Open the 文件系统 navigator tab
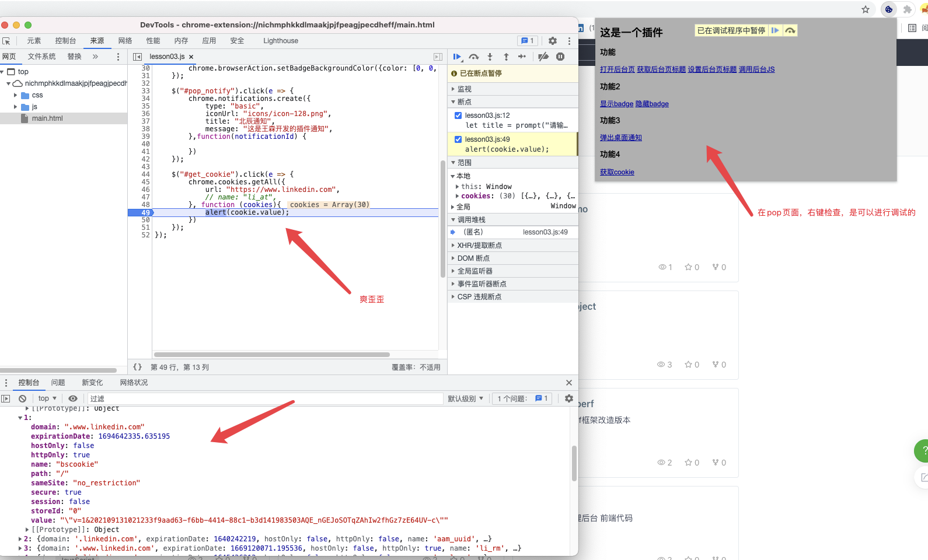 [x=42, y=57]
